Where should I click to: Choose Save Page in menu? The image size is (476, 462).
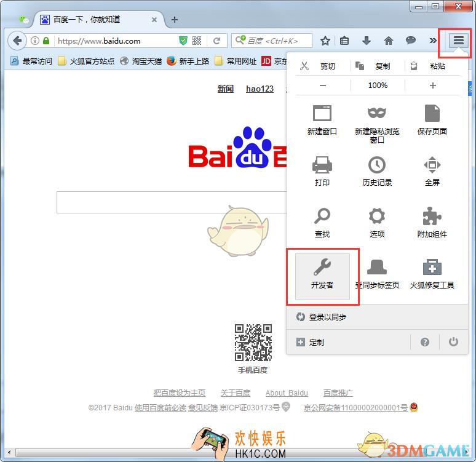tap(432, 121)
